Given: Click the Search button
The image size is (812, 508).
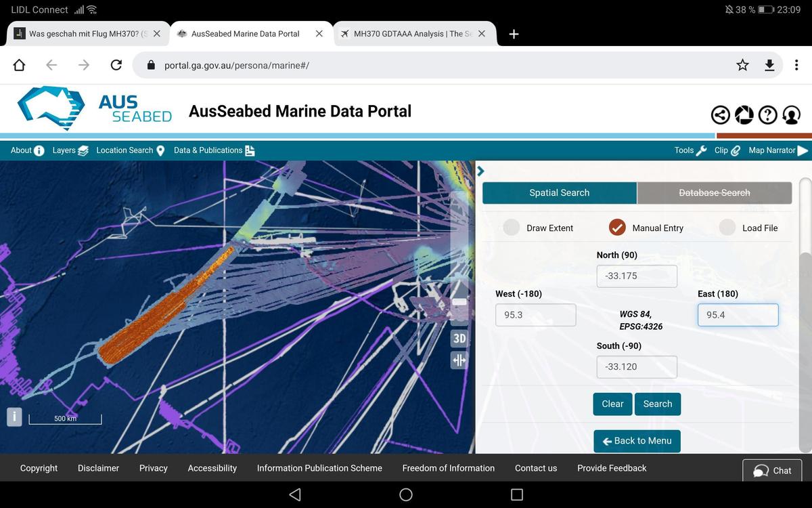Looking at the screenshot, I should coord(658,404).
